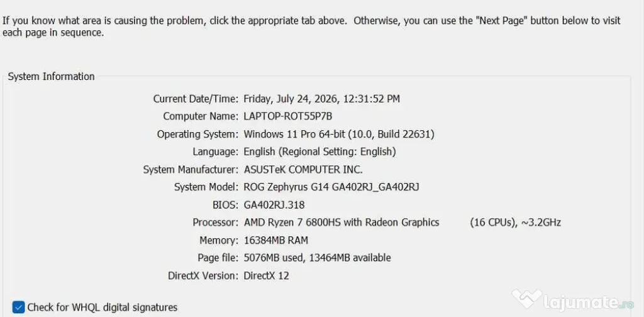644x317 pixels.
Task: Toggle the Check for WHQL digital signatures checkbox
Action: 18,307
